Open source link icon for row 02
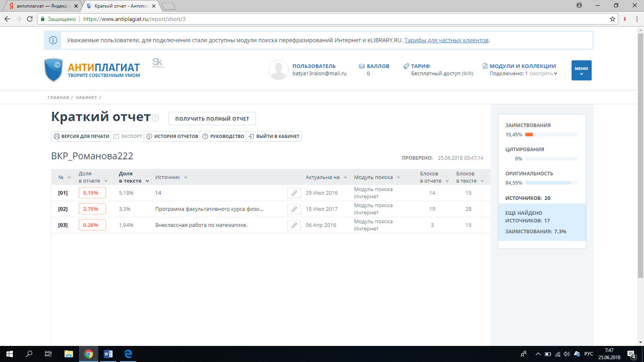The image size is (644, 362). coord(294,209)
